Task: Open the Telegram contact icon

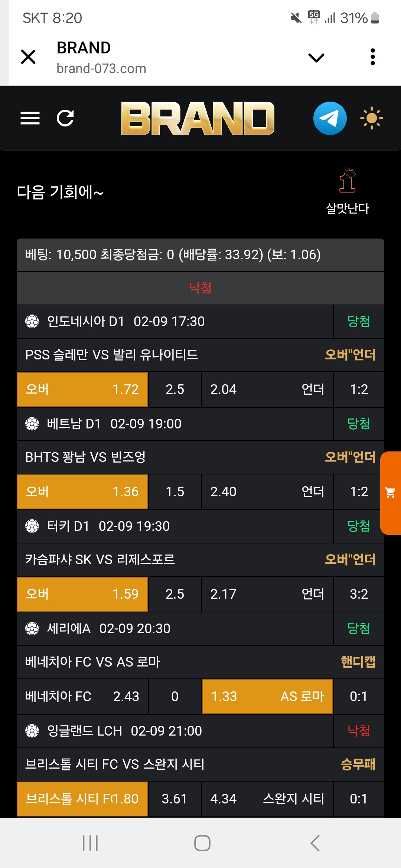Action: pos(330,118)
